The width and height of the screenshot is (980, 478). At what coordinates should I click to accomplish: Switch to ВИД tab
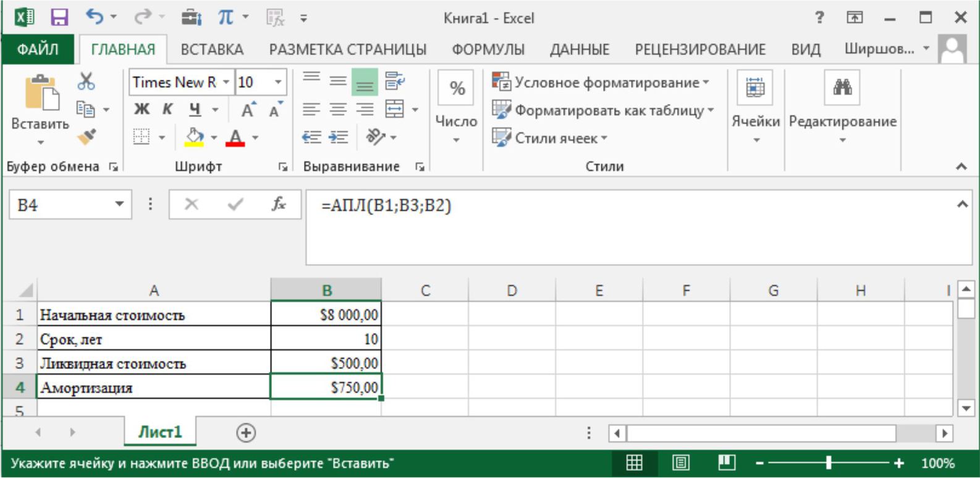tap(806, 49)
